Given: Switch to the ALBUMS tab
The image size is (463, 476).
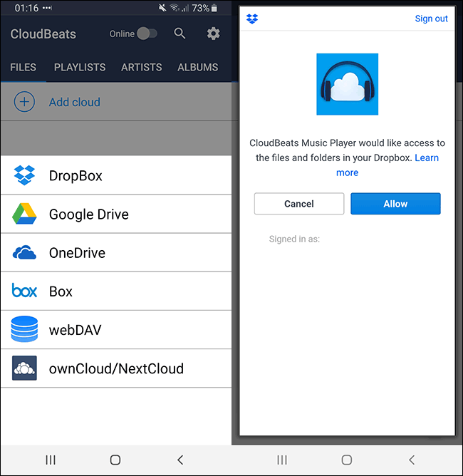Looking at the screenshot, I should pyautogui.click(x=197, y=67).
